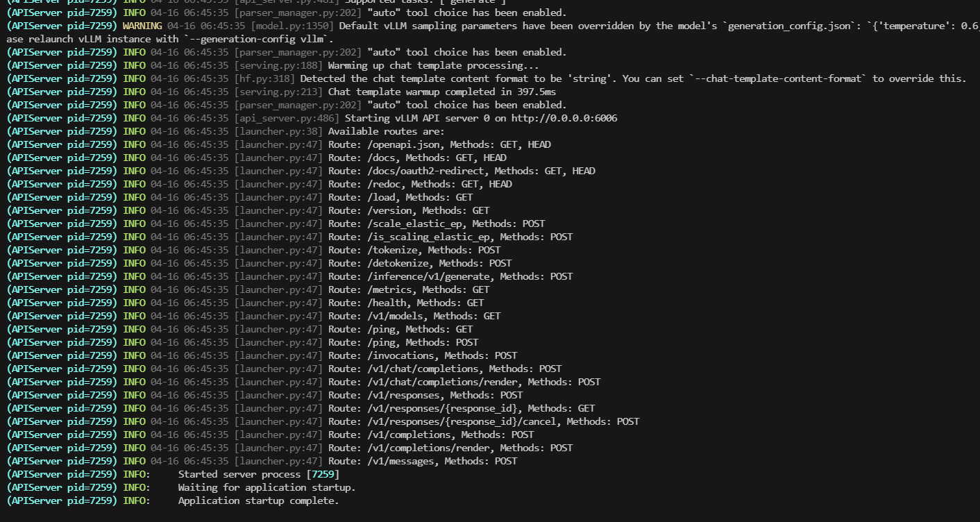
Task: Click the serving.py:213 source reference
Action: (278, 92)
